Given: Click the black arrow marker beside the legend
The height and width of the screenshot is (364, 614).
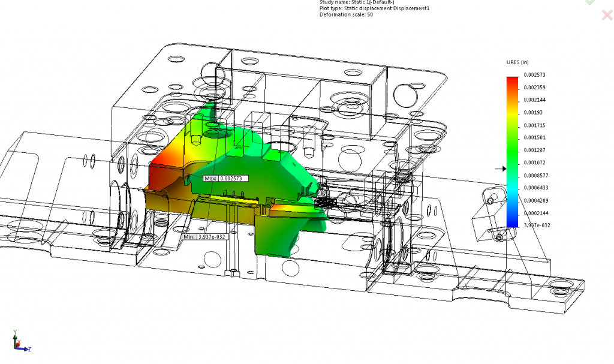Looking at the screenshot, I should click(x=502, y=170).
